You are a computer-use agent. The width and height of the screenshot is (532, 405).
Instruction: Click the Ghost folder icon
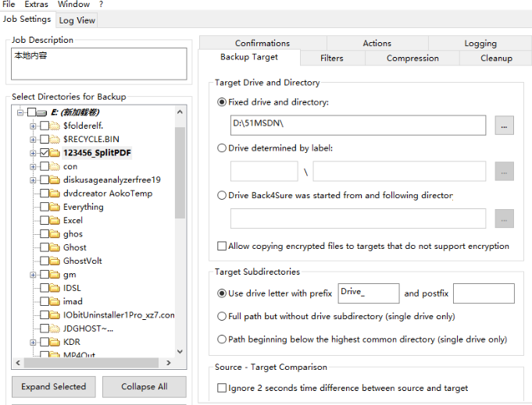55,247
